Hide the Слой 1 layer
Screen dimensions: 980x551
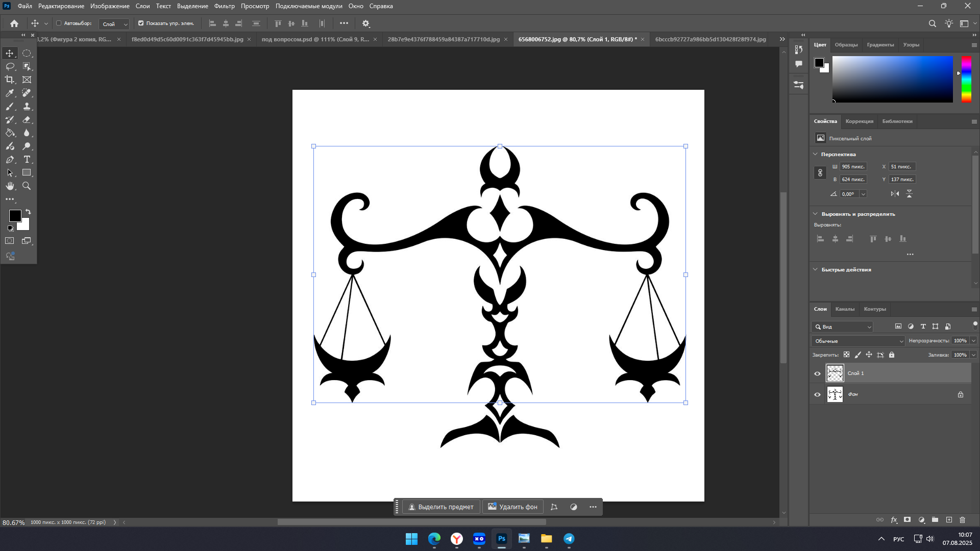click(x=817, y=373)
